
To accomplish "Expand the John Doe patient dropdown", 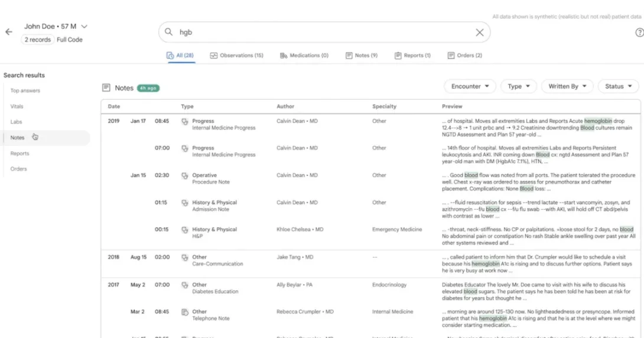I will tap(84, 27).
